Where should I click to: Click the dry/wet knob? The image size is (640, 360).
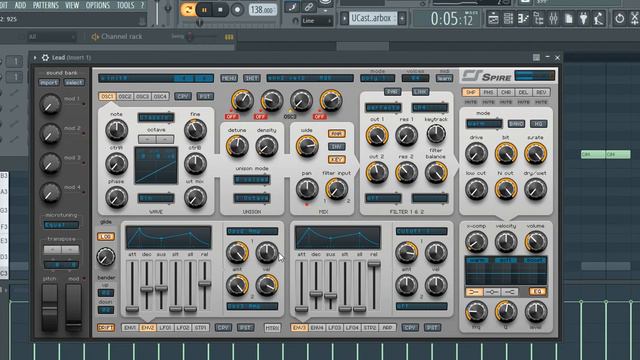(x=536, y=189)
